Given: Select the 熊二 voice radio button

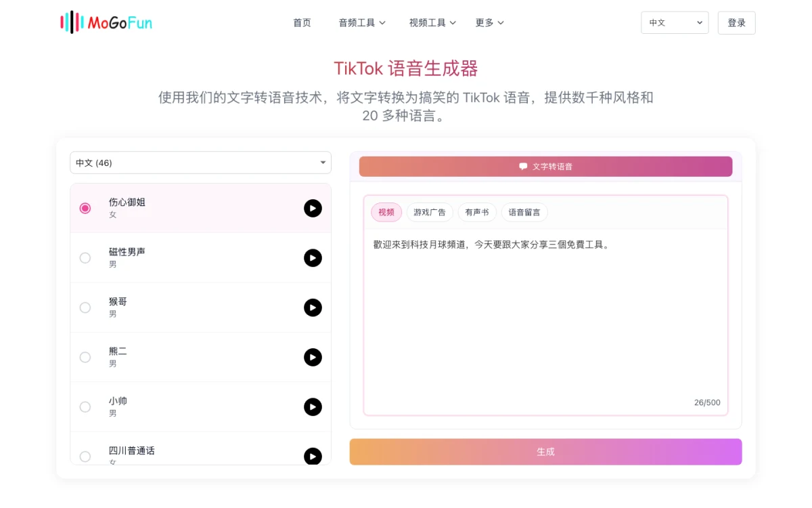Looking at the screenshot, I should (85, 357).
